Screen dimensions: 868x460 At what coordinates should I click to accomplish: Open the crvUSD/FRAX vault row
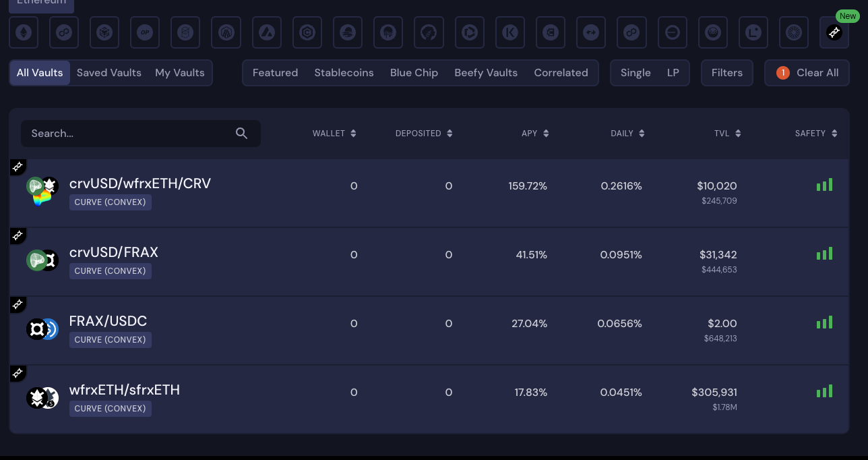click(114, 253)
